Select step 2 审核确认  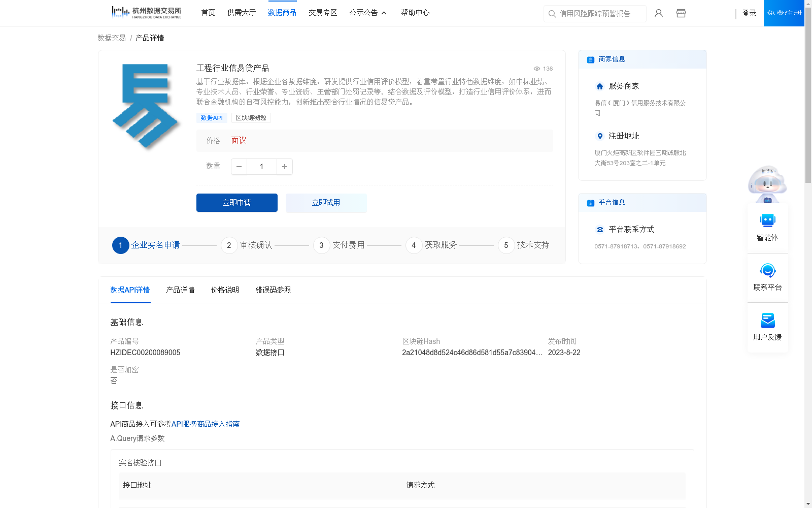[x=247, y=245]
